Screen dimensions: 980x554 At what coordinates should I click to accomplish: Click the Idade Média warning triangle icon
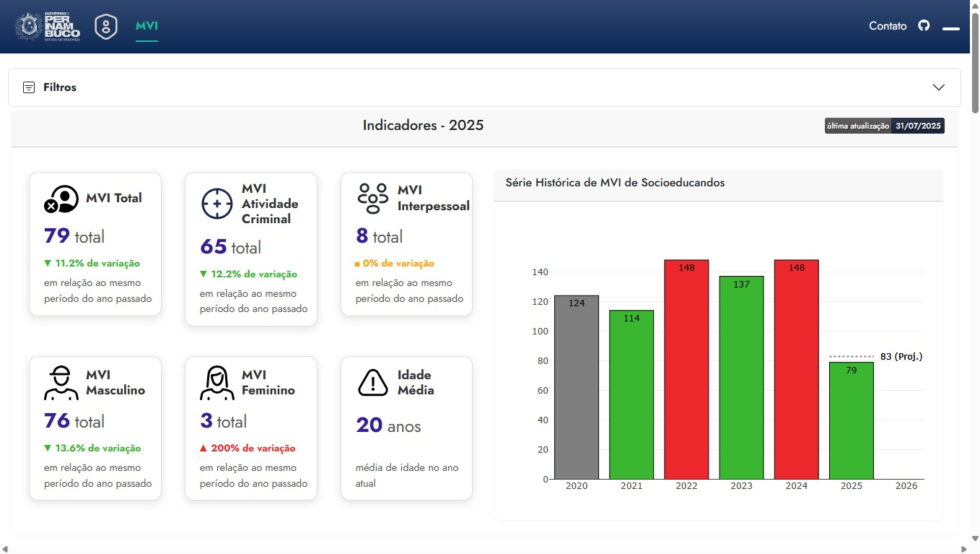pos(372,383)
